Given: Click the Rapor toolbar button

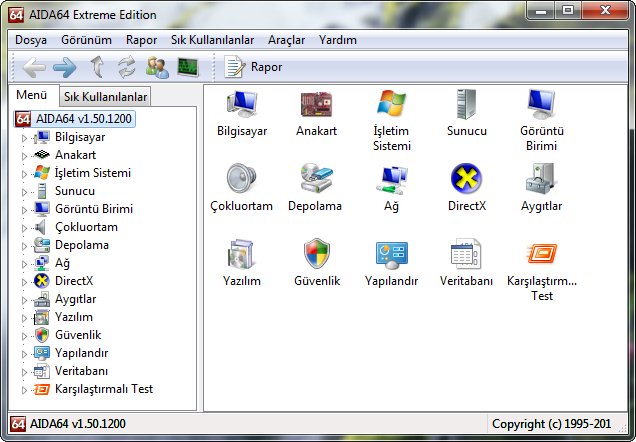Looking at the screenshot, I should [x=254, y=67].
